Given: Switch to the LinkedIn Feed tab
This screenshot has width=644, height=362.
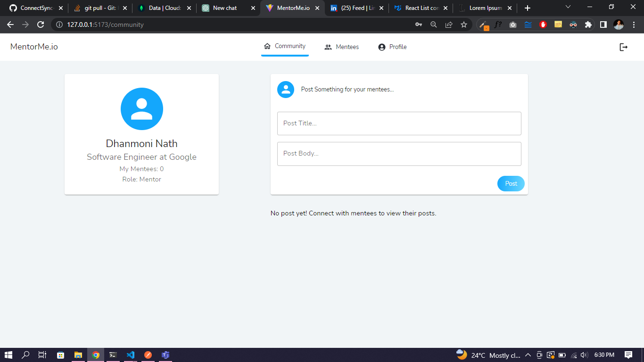Looking at the screenshot, I should tap(356, 8).
